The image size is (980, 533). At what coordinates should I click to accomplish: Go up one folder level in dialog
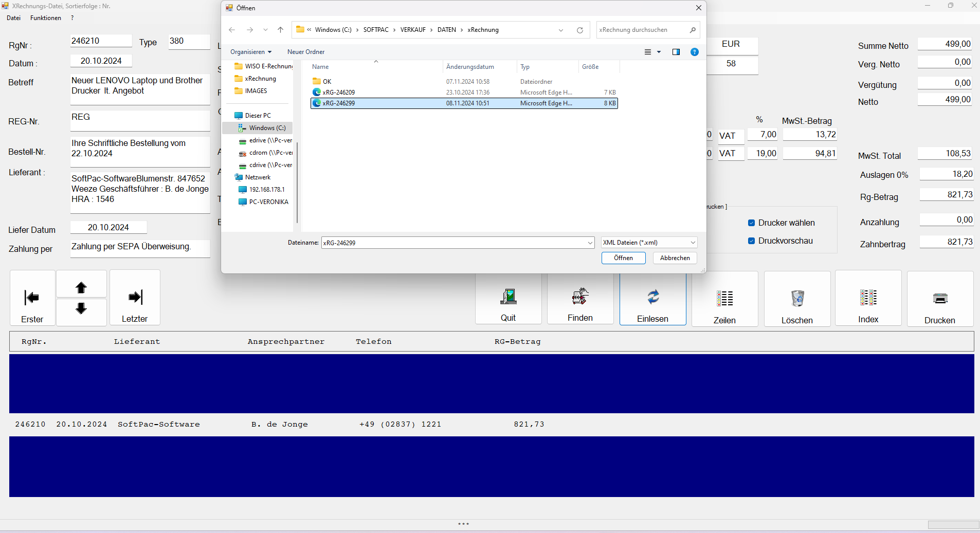coord(280,30)
